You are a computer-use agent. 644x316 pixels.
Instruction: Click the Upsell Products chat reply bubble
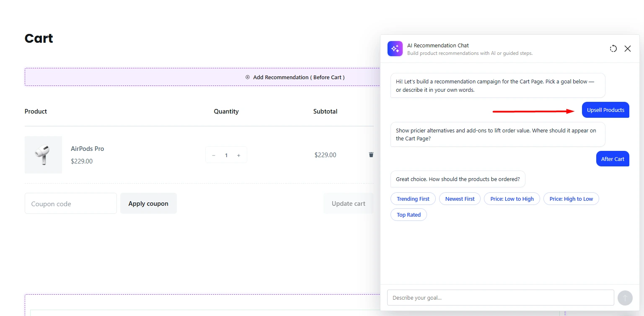pyautogui.click(x=605, y=110)
